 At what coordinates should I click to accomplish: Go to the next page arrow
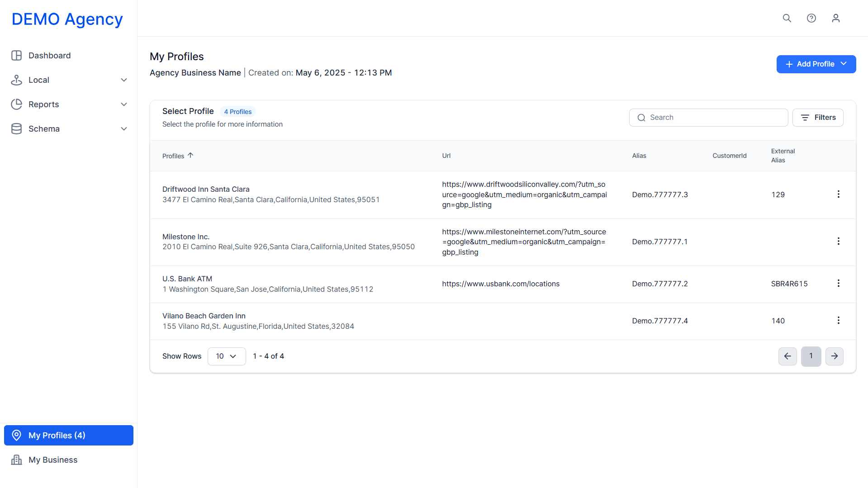click(x=835, y=356)
